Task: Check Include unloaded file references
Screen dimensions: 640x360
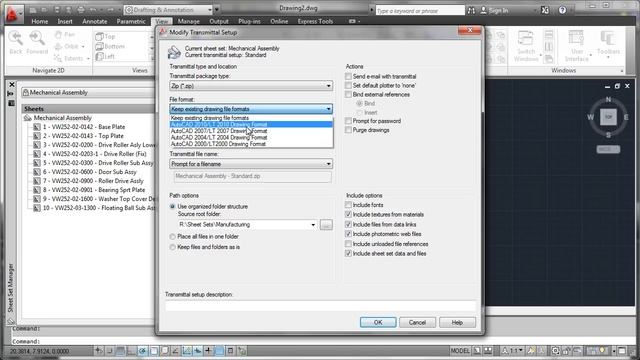Action: click(x=348, y=244)
